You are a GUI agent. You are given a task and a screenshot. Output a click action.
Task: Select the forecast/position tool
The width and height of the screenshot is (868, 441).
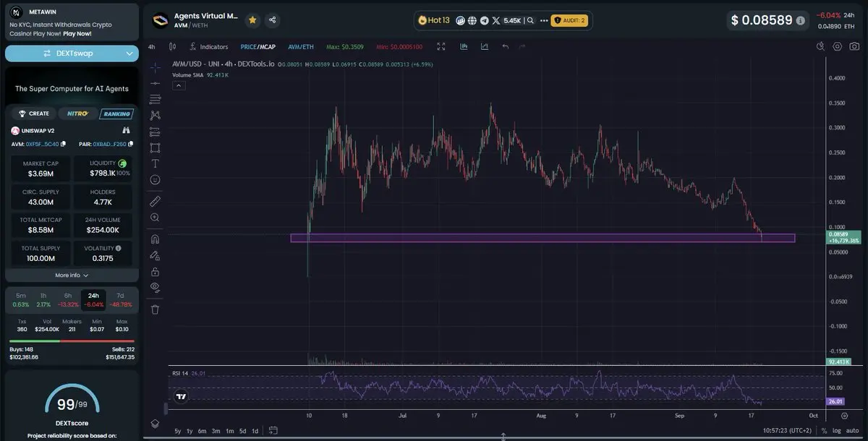coord(155,132)
